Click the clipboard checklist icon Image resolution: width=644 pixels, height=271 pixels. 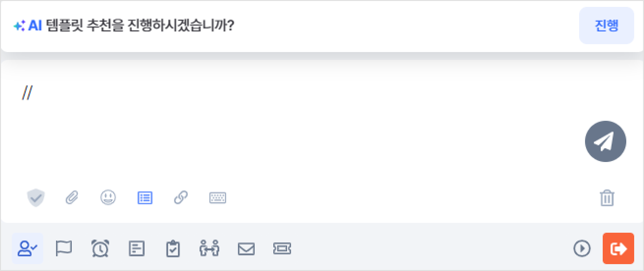(x=173, y=249)
